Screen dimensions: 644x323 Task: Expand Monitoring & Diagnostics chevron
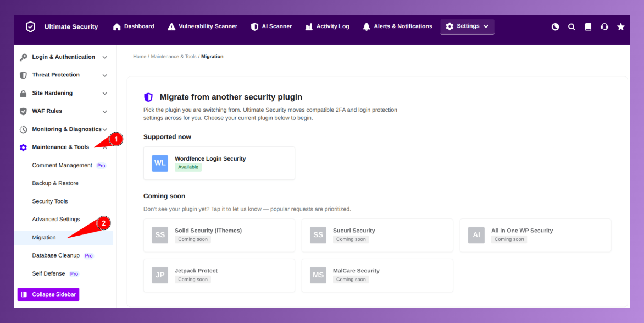pos(105,130)
